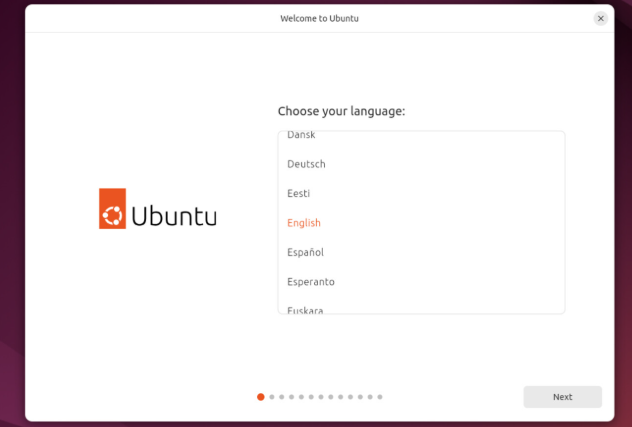The height and width of the screenshot is (427, 632).
Task: Click the orange Ubuntu circle-of-friends logo
Action: pyautogui.click(x=112, y=208)
